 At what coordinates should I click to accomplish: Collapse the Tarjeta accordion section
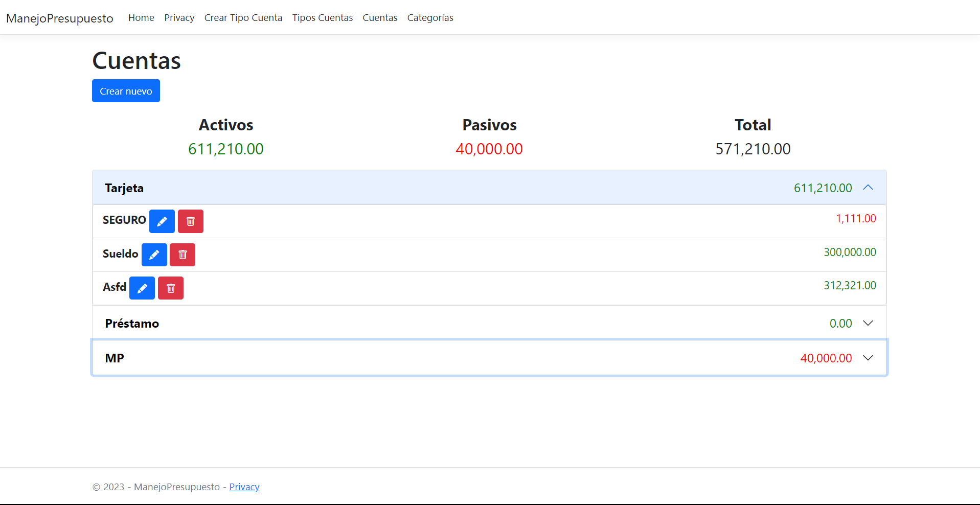pyautogui.click(x=868, y=188)
